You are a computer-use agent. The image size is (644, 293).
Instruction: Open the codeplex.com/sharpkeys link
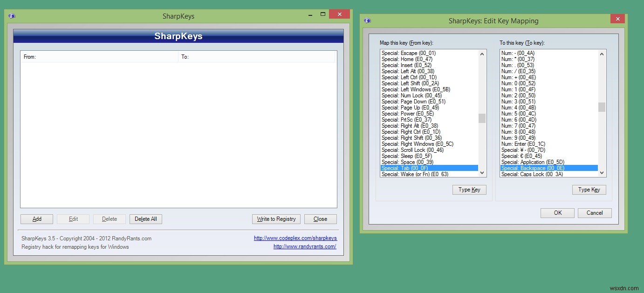[295, 238]
